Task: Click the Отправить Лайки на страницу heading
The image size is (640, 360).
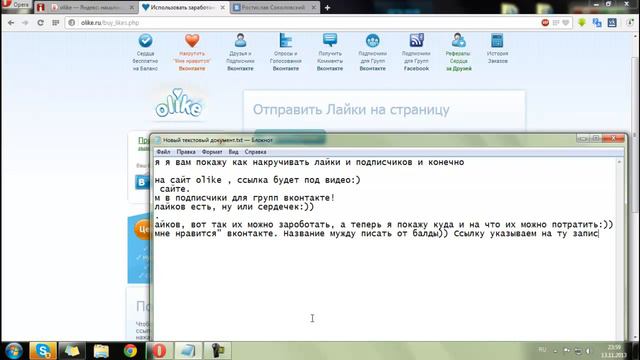Action: point(351,110)
